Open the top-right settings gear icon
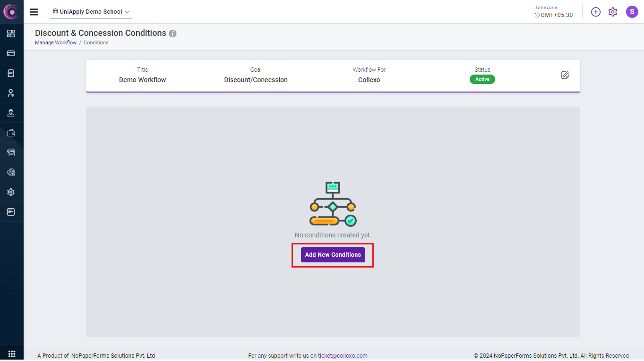 [613, 12]
